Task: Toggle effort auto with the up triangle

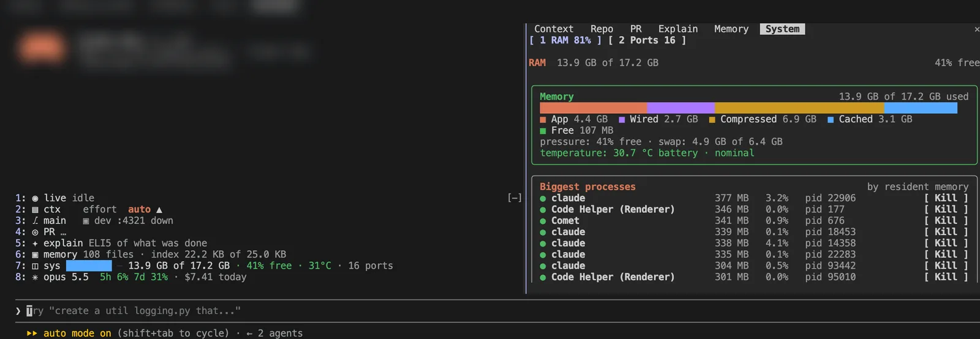Action: 159,210
